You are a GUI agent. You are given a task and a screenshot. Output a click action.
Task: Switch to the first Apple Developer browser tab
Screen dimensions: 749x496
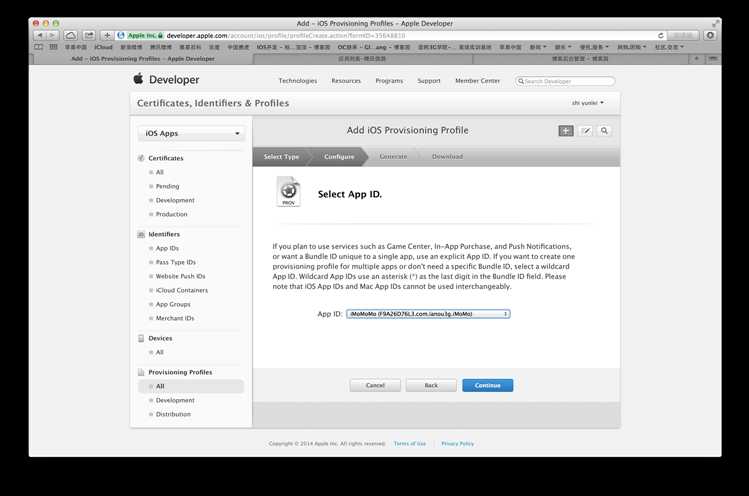[143, 59]
